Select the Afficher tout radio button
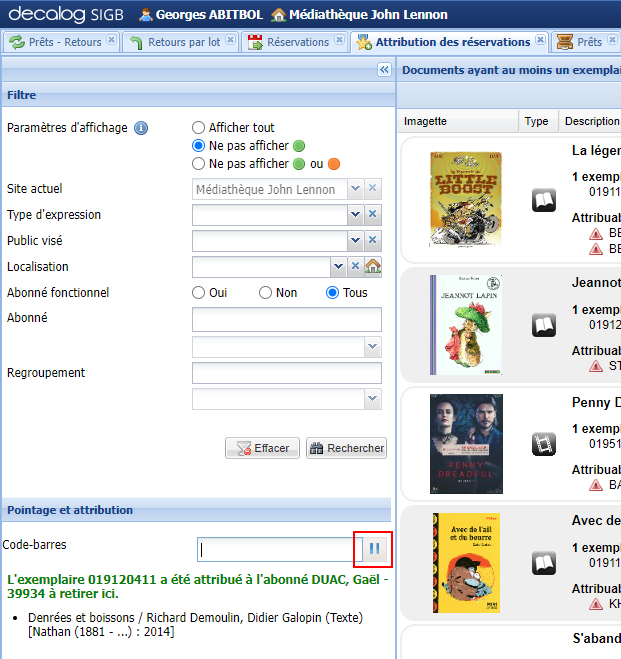The image size is (621, 659). tap(198, 127)
